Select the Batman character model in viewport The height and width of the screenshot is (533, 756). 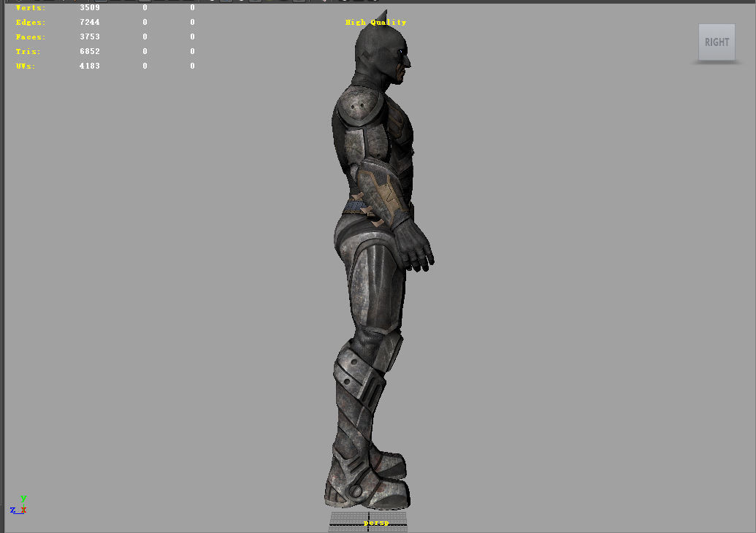pos(379,260)
